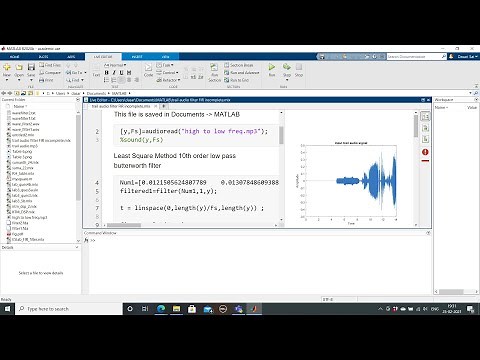Image resolution: width=480 pixels, height=360 pixels.
Task: Click Run and Advance
Action: click(x=242, y=72)
